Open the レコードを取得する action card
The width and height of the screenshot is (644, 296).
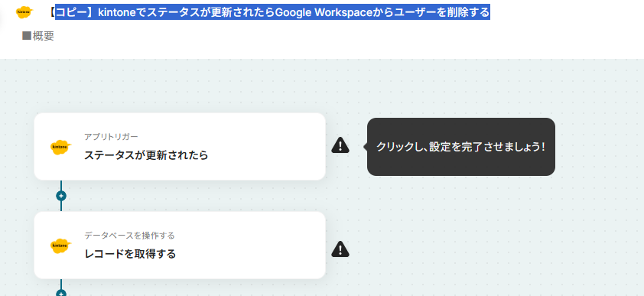click(180, 245)
